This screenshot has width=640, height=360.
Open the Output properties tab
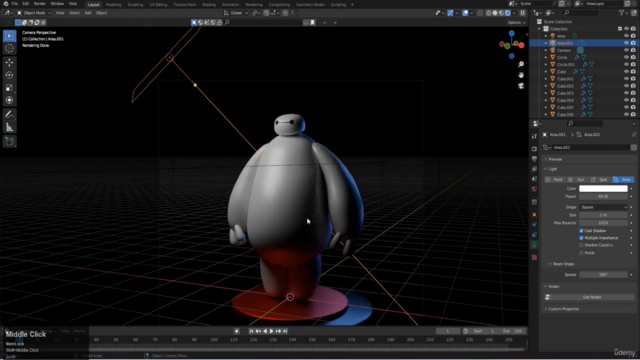click(x=534, y=159)
